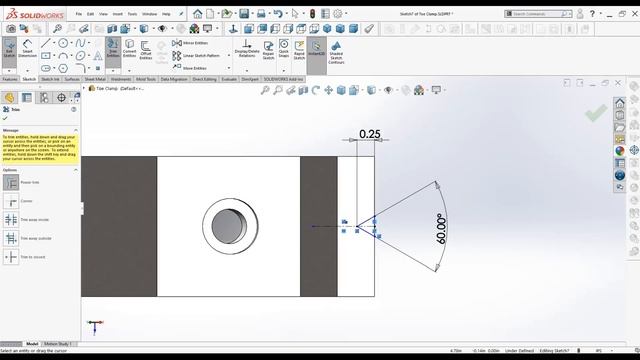
Task: Select the Line sketch tool
Action: [46, 43]
